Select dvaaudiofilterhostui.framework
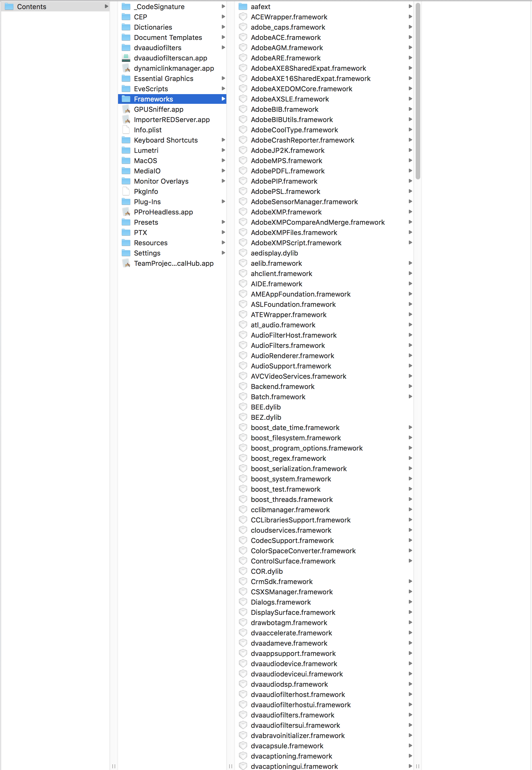 tap(324, 704)
